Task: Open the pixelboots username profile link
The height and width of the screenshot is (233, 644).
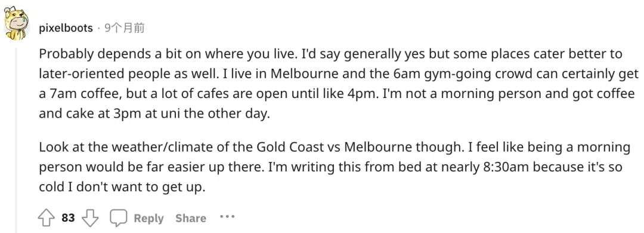Action: coord(66,28)
